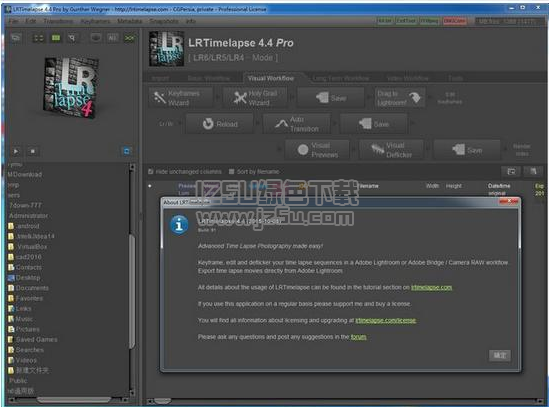Select the cad2010 folder
The height and width of the screenshot is (407, 550).
tap(25, 257)
